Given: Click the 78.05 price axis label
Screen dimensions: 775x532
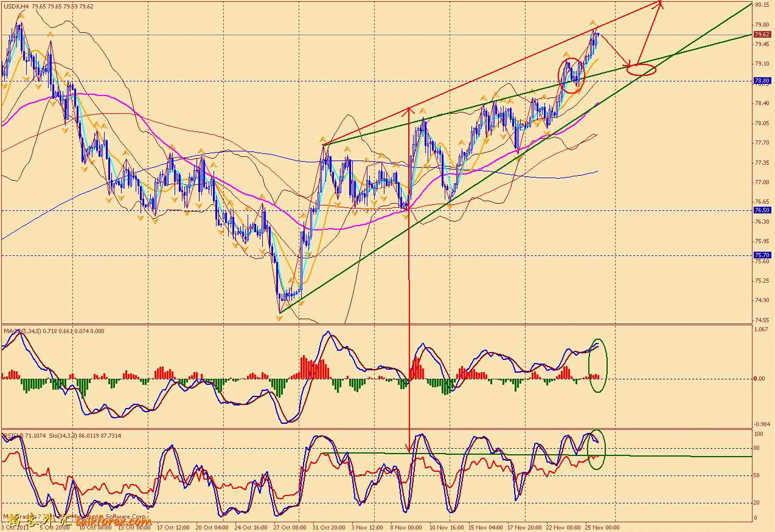Looking at the screenshot, I should (763, 123).
